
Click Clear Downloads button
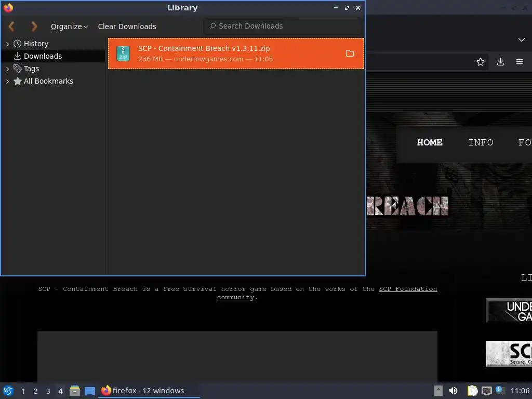click(x=127, y=26)
